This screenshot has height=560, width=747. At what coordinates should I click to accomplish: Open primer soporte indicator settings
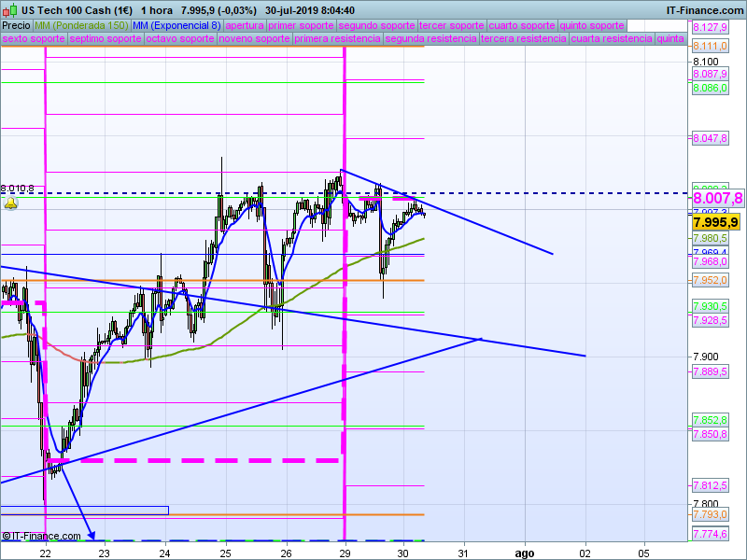pos(301,25)
